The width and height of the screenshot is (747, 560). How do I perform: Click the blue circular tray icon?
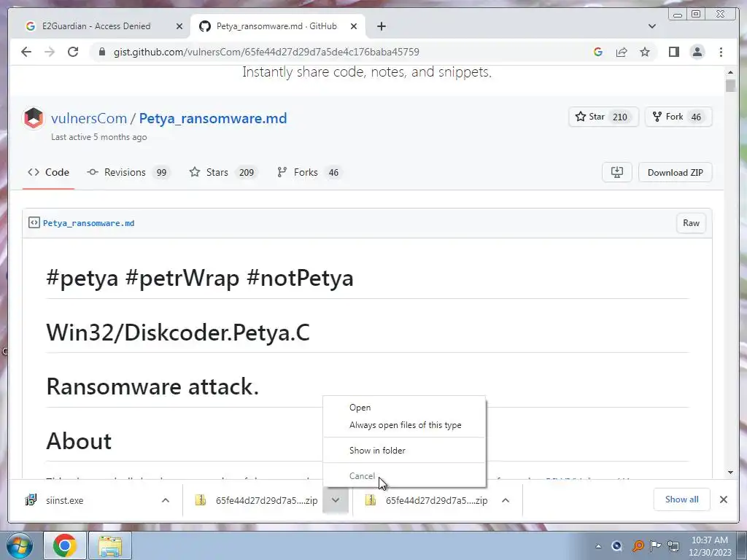coord(617,545)
